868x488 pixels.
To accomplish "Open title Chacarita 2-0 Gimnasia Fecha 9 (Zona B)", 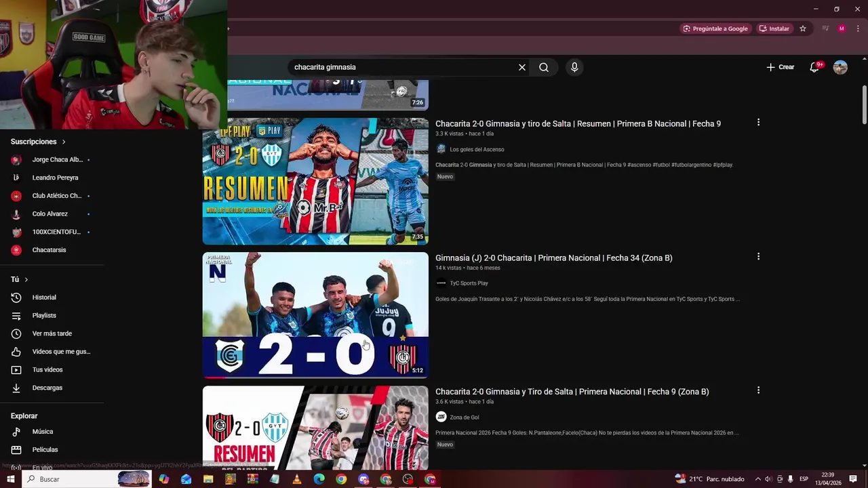I will pyautogui.click(x=572, y=392).
